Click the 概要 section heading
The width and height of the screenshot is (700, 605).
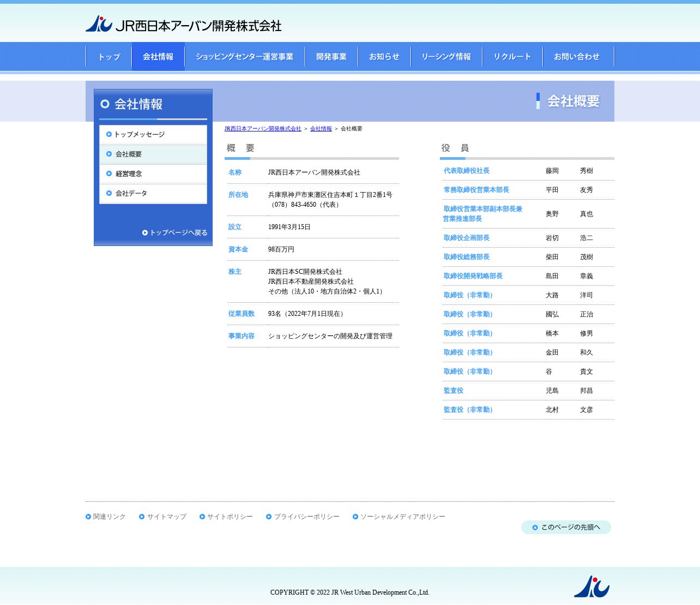pos(241,148)
